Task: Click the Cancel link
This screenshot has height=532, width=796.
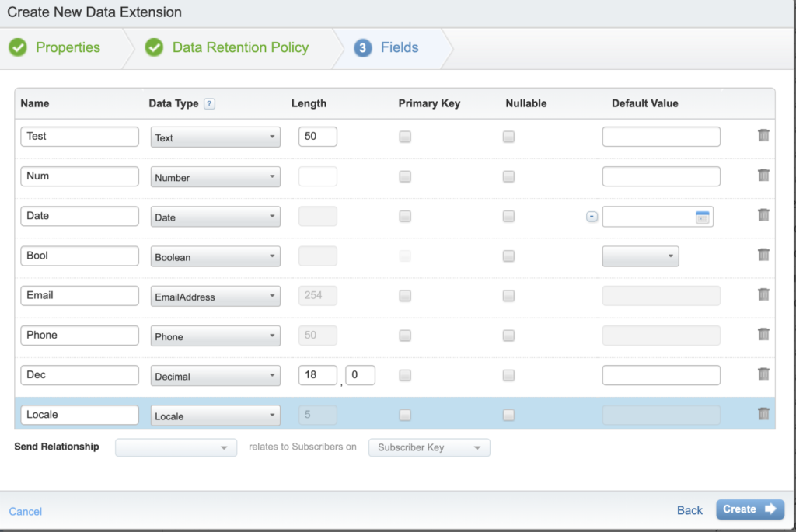Action: pos(26,511)
